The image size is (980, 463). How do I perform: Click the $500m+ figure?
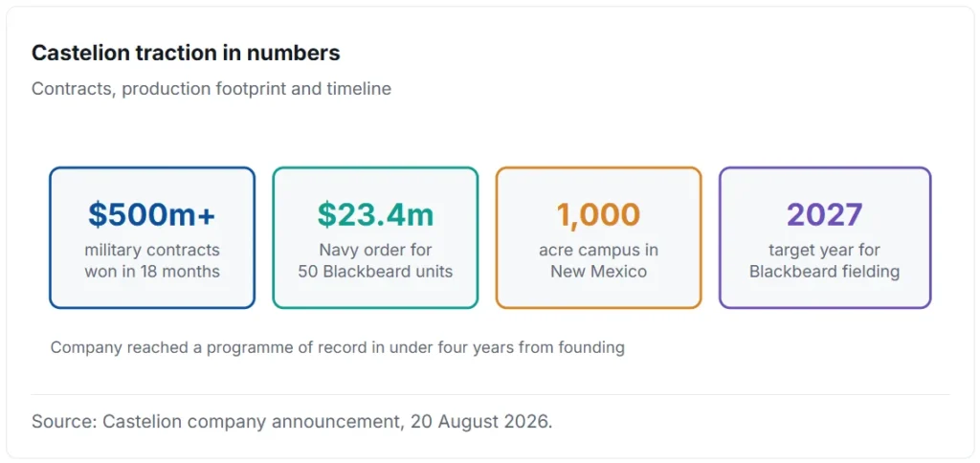click(152, 214)
